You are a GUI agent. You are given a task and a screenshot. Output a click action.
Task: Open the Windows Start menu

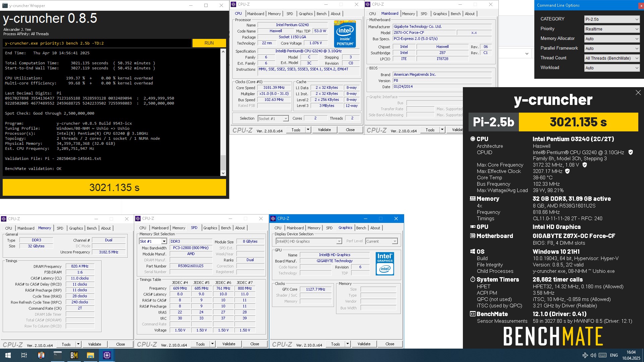click(x=8, y=355)
